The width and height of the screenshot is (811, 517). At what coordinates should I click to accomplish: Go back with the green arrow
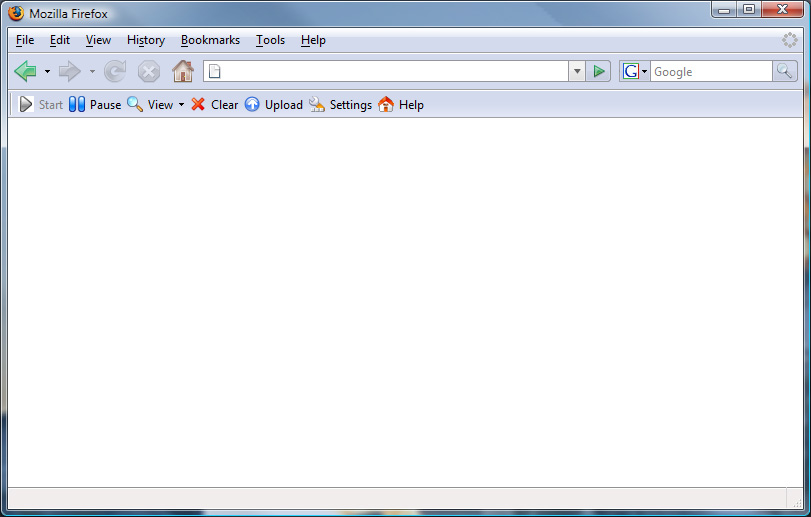pos(25,71)
